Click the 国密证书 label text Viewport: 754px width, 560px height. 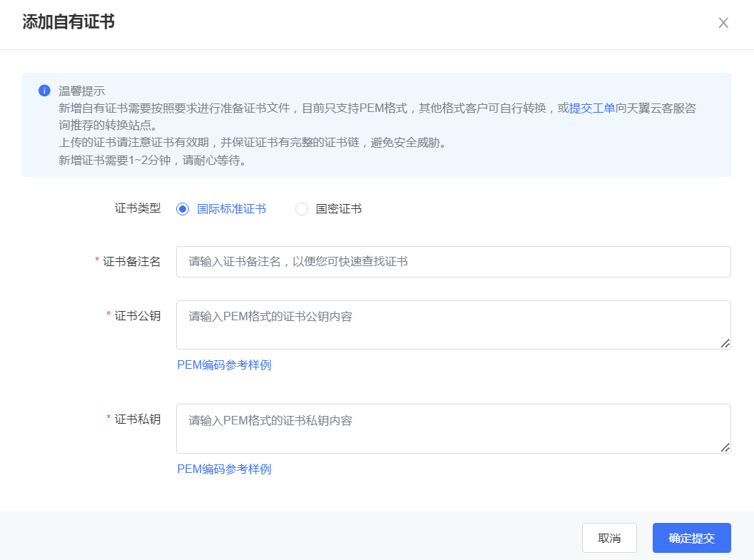338,209
